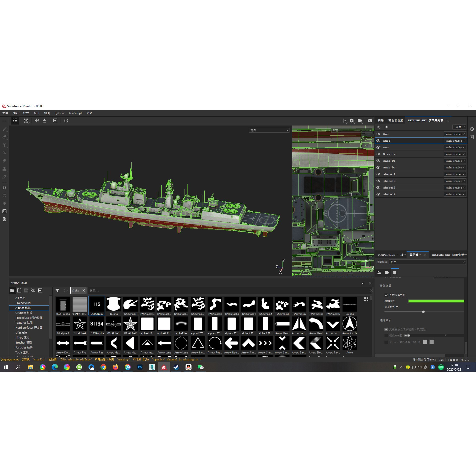Image resolution: width=476 pixels, height=476 pixels.
Task: Open the 视图 menu
Action: click(x=47, y=113)
